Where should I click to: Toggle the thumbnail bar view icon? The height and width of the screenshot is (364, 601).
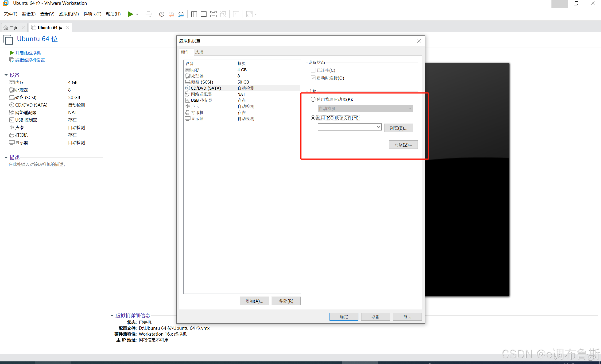204,14
